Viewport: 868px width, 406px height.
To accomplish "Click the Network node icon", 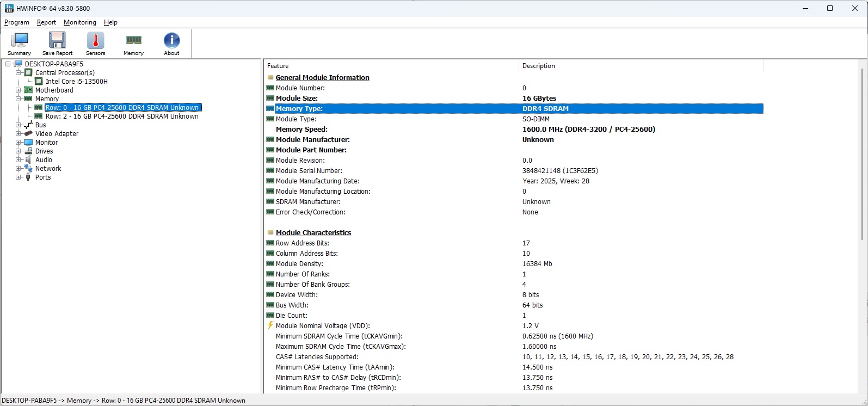I will 29,169.
